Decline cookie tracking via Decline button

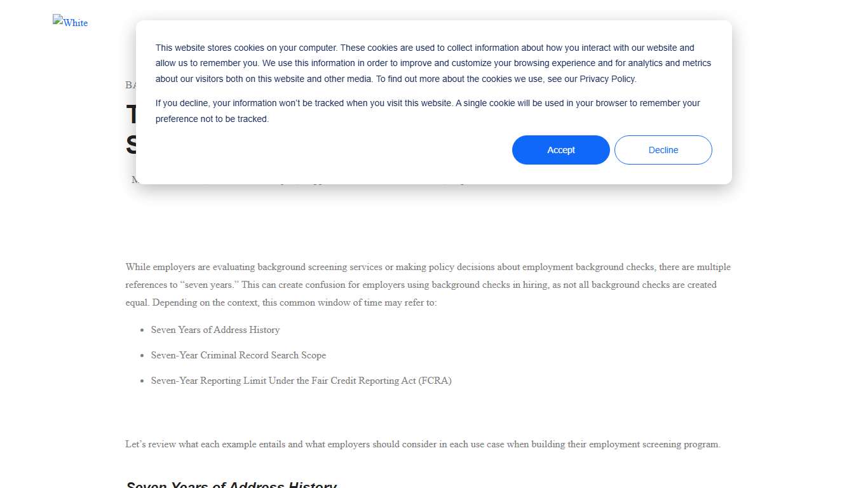663,150
